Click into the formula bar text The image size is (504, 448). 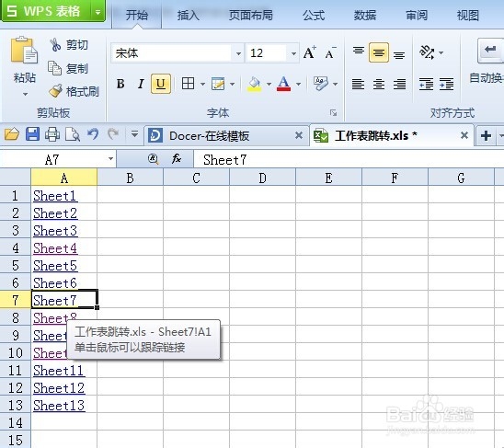(225, 159)
